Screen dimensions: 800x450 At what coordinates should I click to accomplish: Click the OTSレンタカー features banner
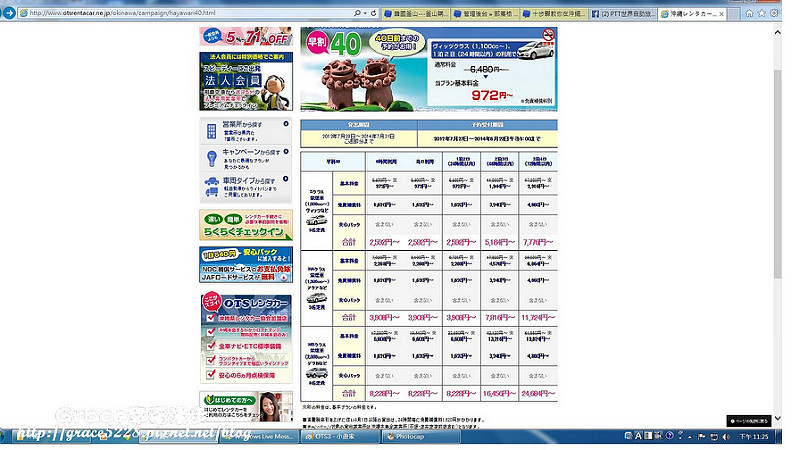coord(246,338)
